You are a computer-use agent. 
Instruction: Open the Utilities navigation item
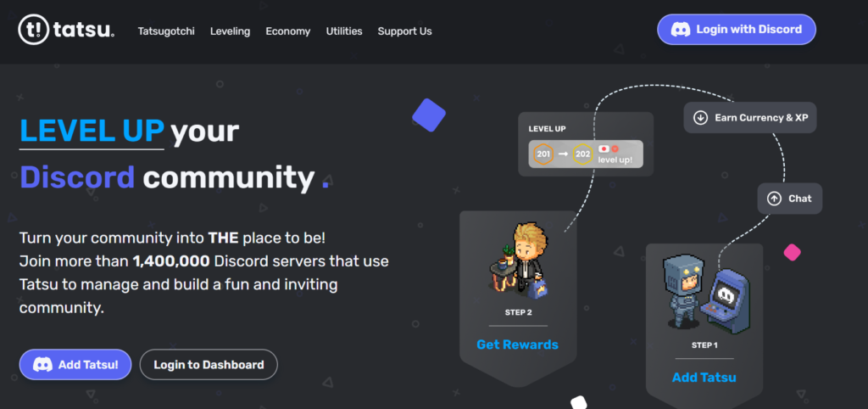pos(344,31)
